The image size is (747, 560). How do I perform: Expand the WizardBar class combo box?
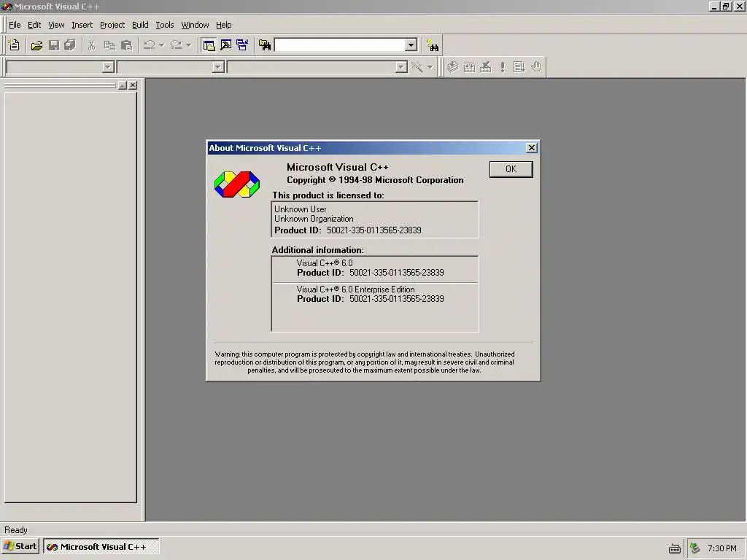click(x=108, y=67)
